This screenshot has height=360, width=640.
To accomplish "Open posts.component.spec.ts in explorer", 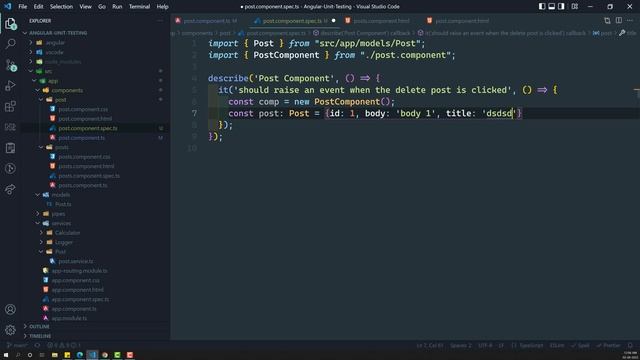I will [89, 176].
